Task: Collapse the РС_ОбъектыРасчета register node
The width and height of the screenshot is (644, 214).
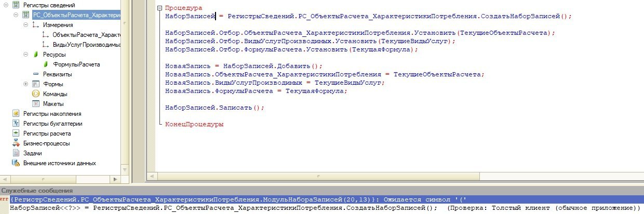Action: tap(16, 15)
